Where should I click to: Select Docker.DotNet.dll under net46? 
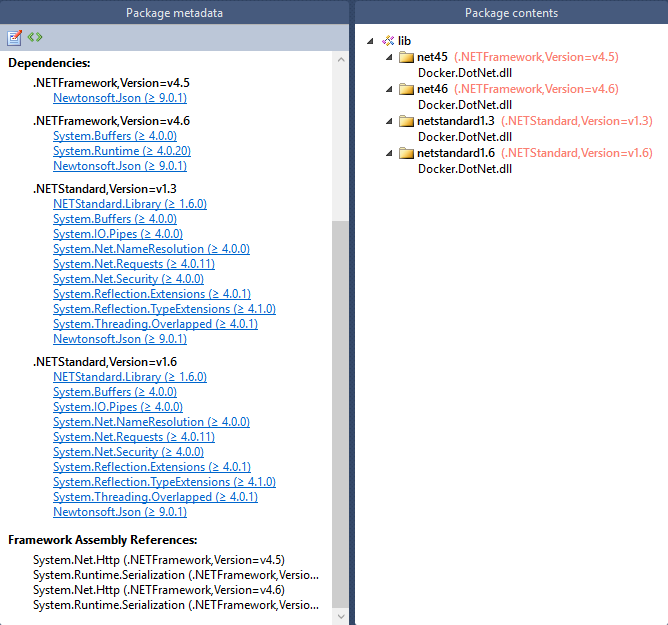[465, 105]
